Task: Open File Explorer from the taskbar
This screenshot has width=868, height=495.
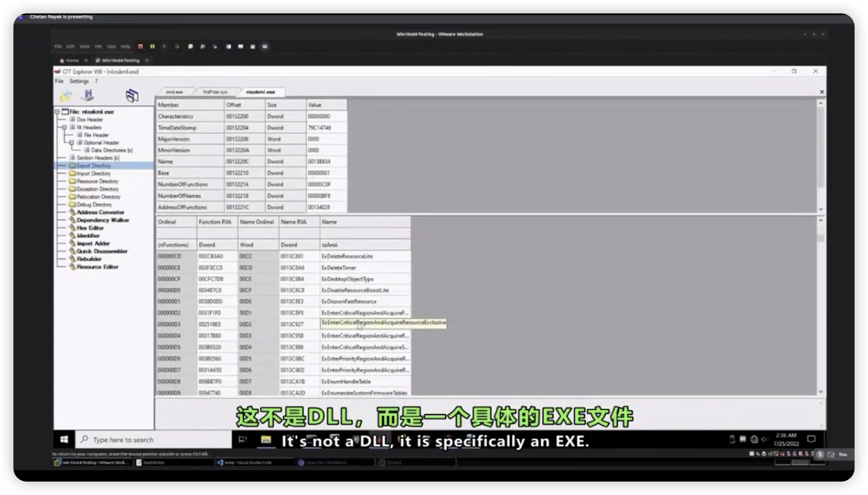Action: tap(265, 439)
